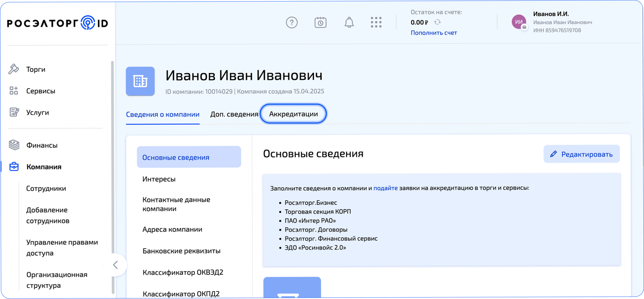
Task: Click Росэлторг. Финансовый сервис list item
Action: point(331,238)
